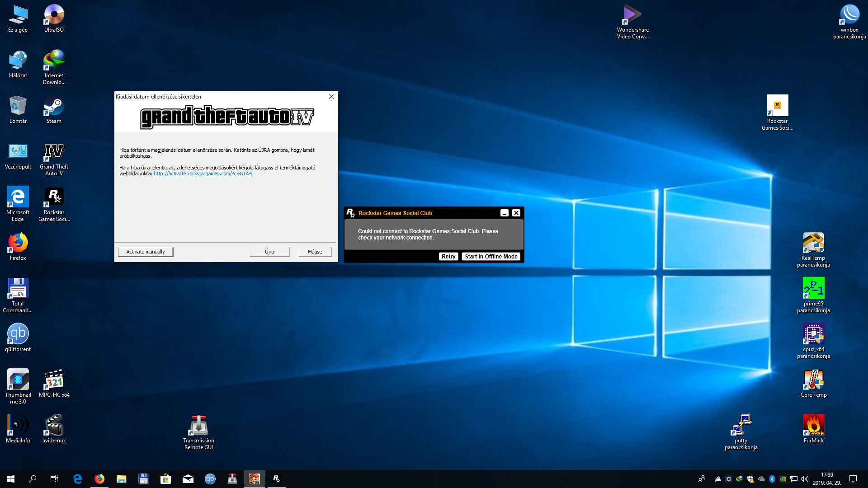Open volume control in system tray
The image size is (868, 488).
pyautogui.click(x=805, y=479)
